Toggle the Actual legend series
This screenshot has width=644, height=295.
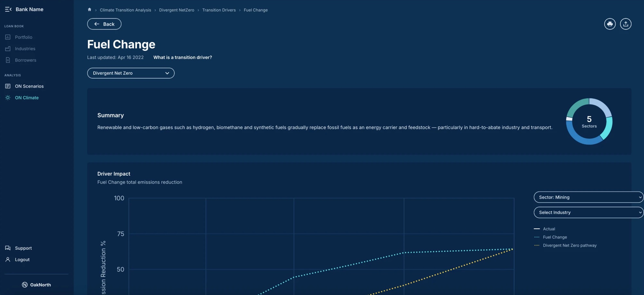[x=545, y=229]
